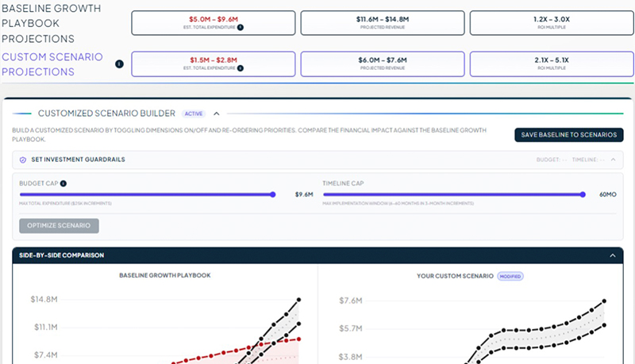This screenshot has width=635, height=364.
Task: Collapse the Customized Scenario Builder section
Action: click(217, 113)
